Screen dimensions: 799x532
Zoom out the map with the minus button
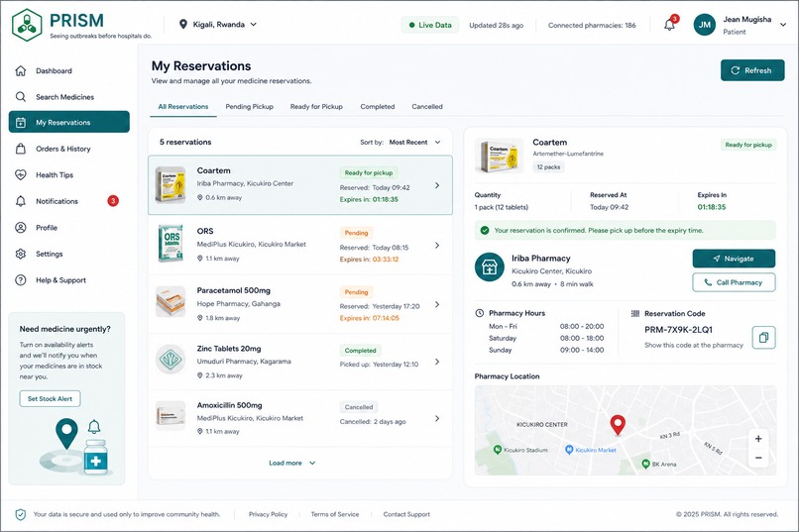click(x=758, y=458)
